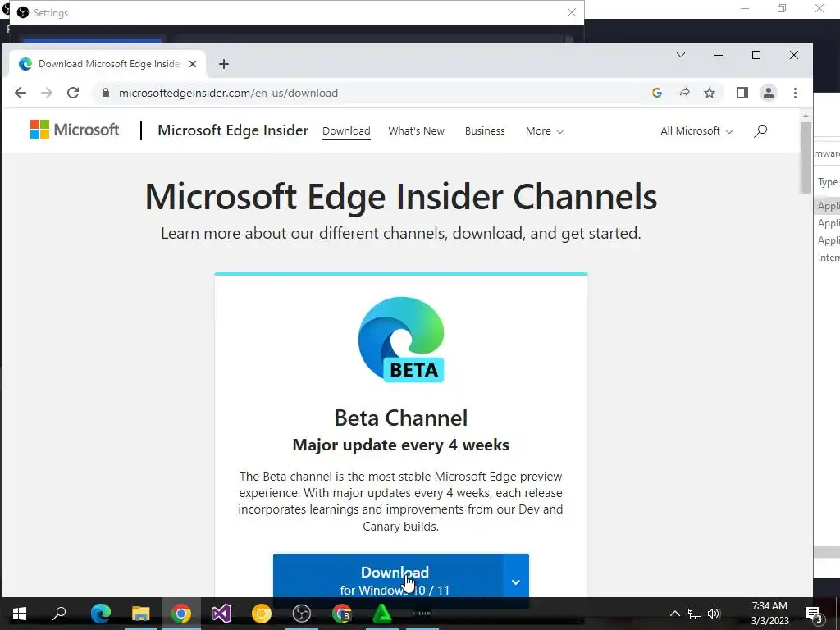Switch to Google Chrome on taskbar
840x630 pixels.
[x=181, y=614]
